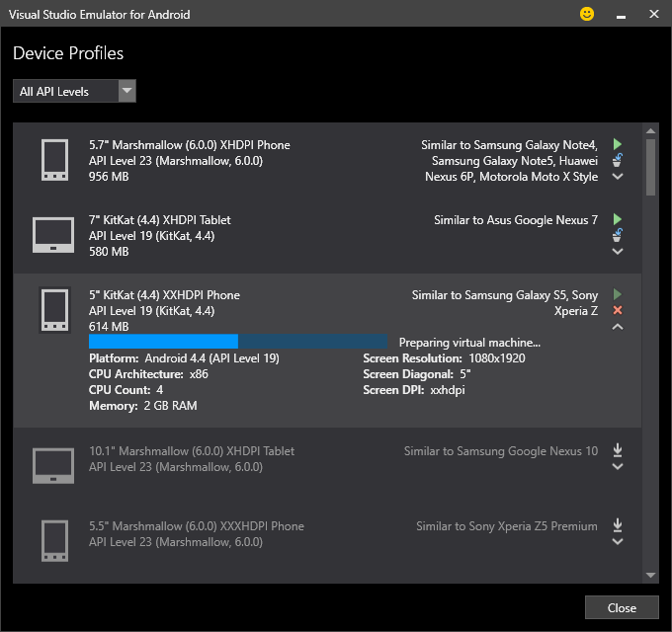Image resolution: width=672 pixels, height=632 pixels.
Task: Click the Close button
Action: click(x=622, y=607)
